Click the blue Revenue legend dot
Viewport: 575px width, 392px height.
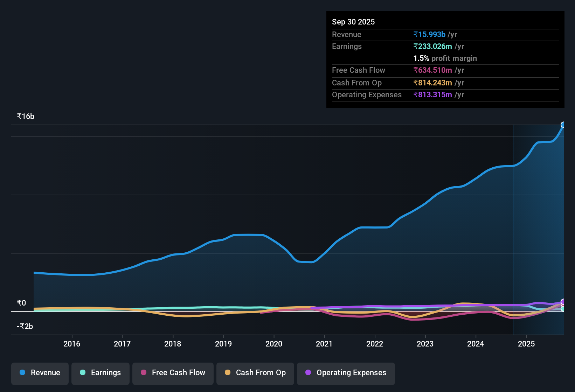(x=22, y=372)
